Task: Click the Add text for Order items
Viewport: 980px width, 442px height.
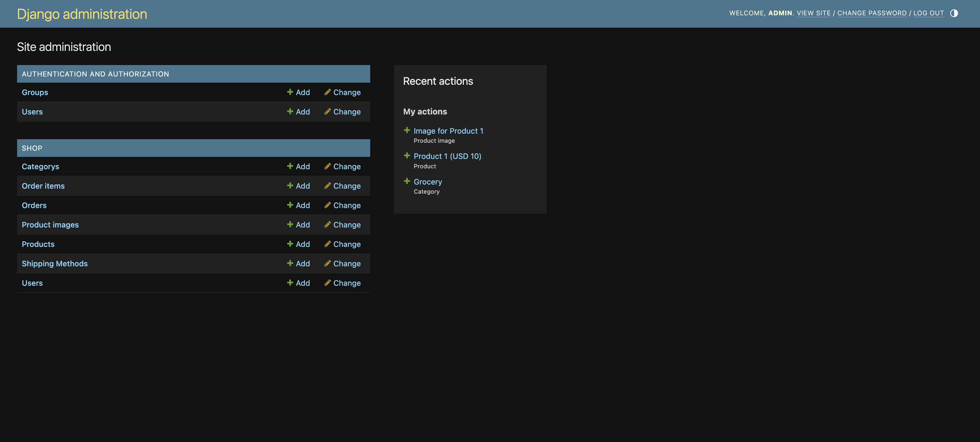Action: coord(303,186)
